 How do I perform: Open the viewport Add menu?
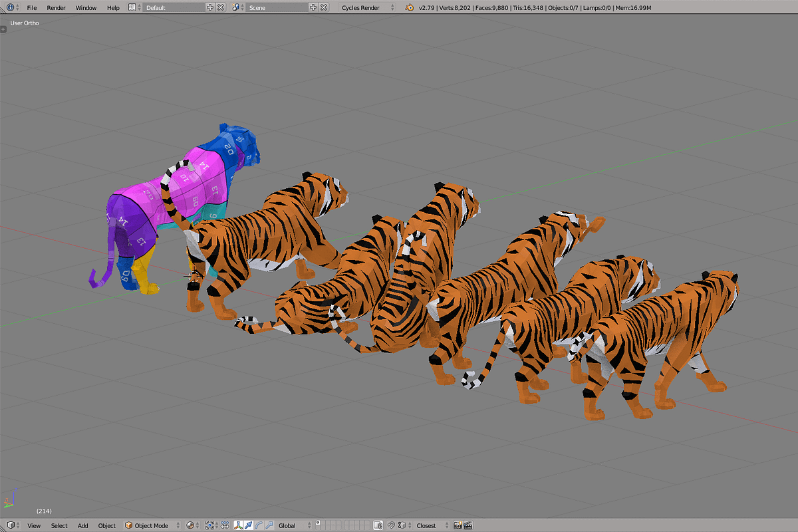82,525
